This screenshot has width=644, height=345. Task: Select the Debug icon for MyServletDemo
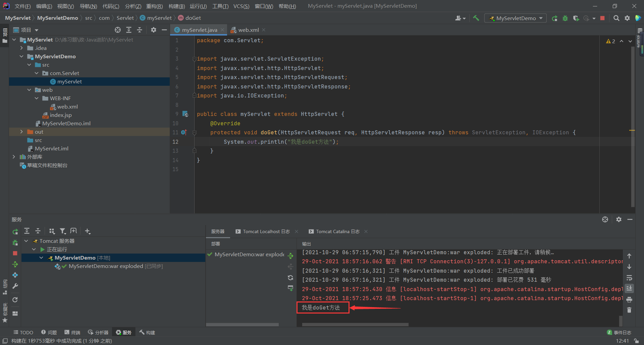(x=565, y=18)
